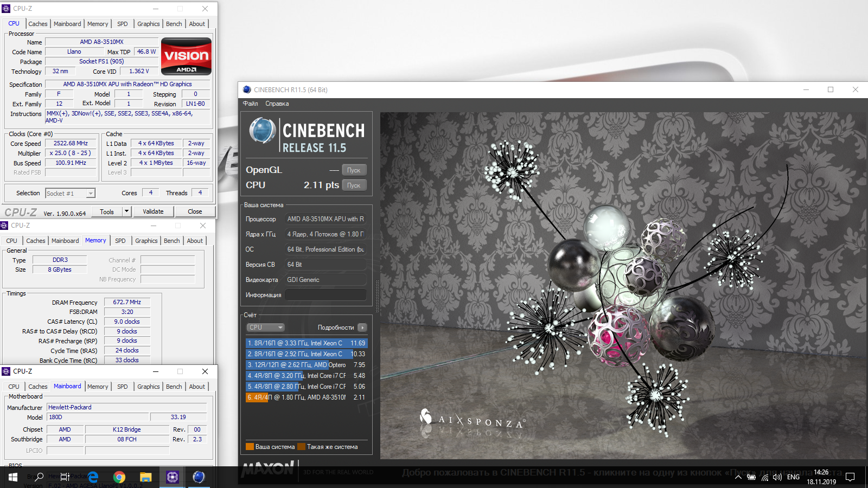Screen dimensions: 868x488
Task: Open taskbar search magnifier
Action: [x=39, y=477]
